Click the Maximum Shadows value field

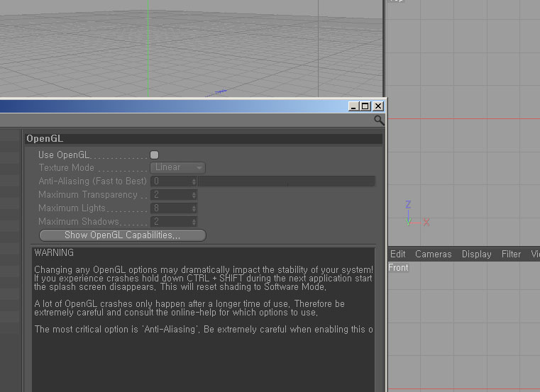[x=171, y=222]
